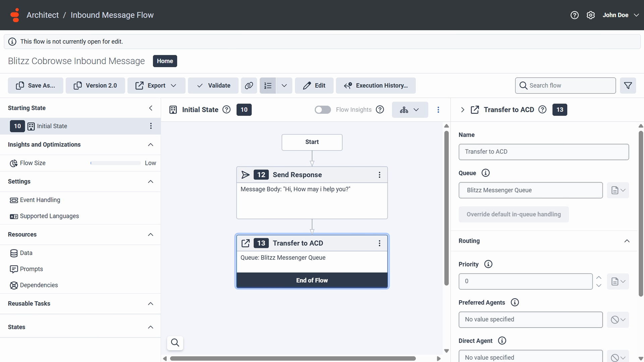Click the canvas magnifier search button
Image resolution: width=644 pixels, height=362 pixels.
175,343
